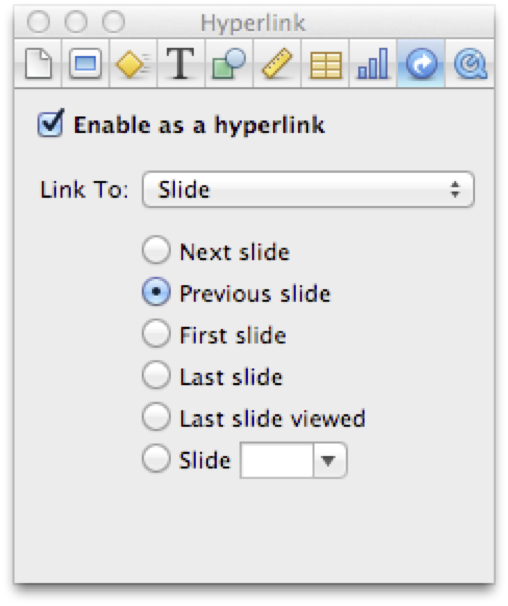Select the Previous slide radio button

(156, 292)
